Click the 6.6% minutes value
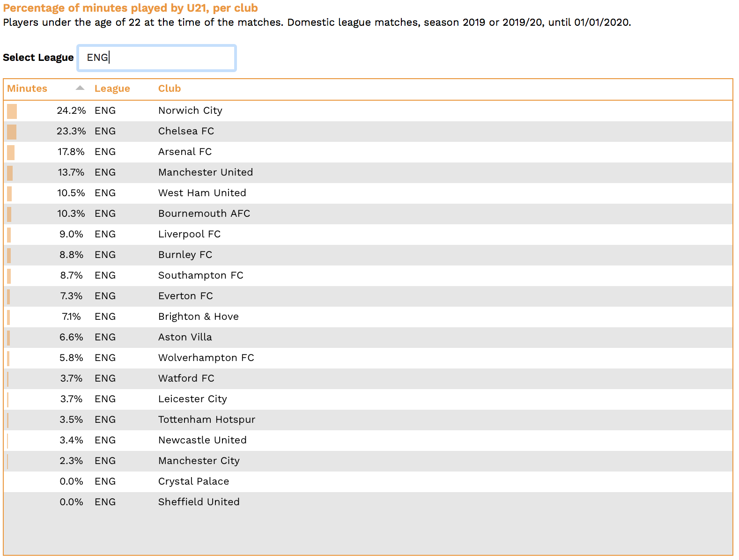The height and width of the screenshot is (560, 739). click(x=71, y=337)
